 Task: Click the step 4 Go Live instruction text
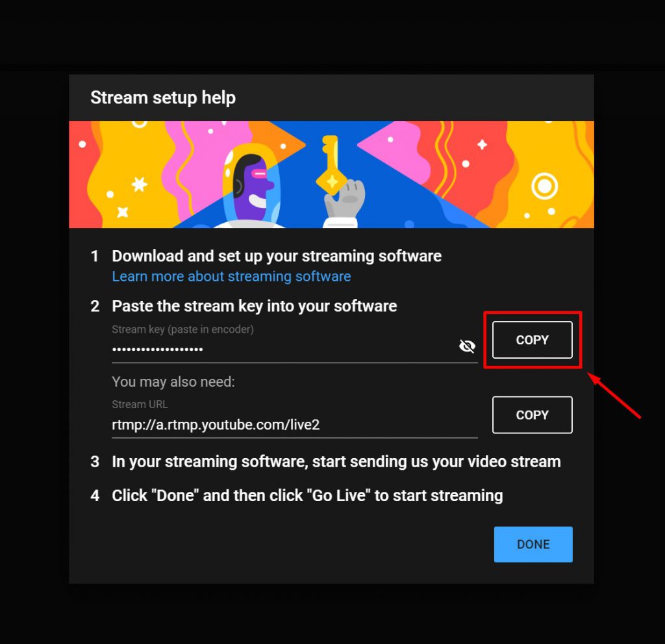pyautogui.click(x=307, y=495)
